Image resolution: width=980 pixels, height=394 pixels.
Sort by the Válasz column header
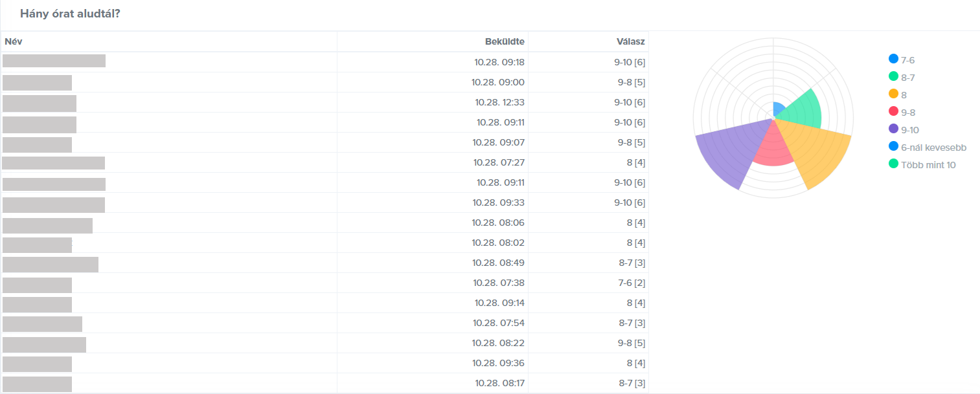(630, 42)
